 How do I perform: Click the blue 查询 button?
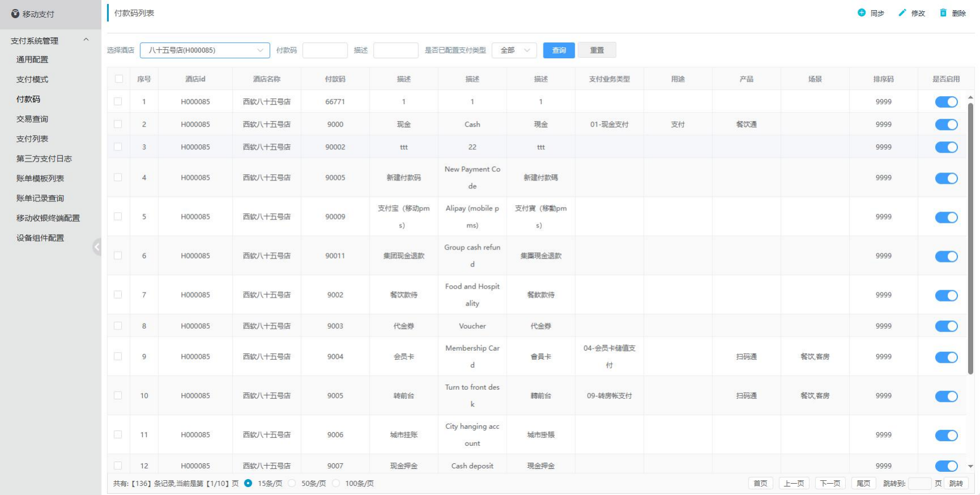559,50
